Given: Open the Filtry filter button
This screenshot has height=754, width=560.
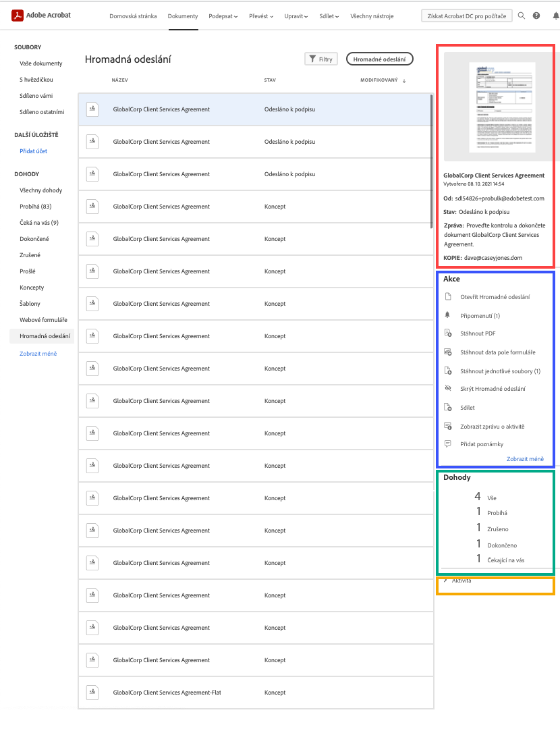Looking at the screenshot, I should pyautogui.click(x=321, y=59).
